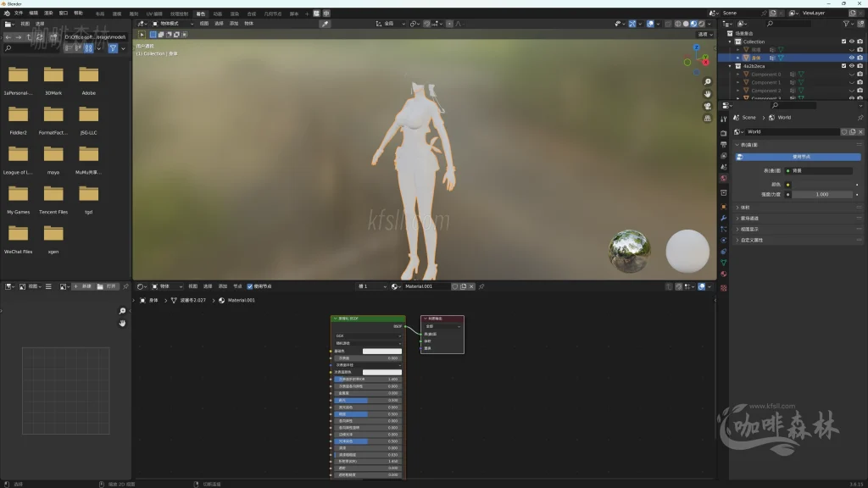Toggle 使用节点 checkbox in node editor
868x488 pixels.
(250, 286)
